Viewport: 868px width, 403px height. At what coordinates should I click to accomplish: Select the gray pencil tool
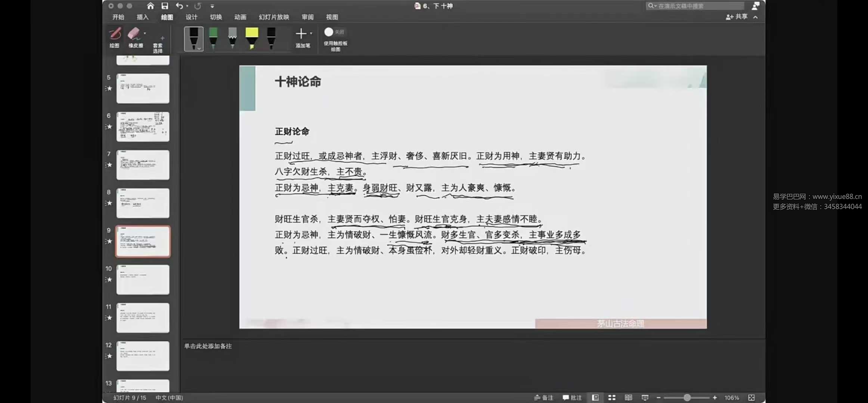click(232, 38)
